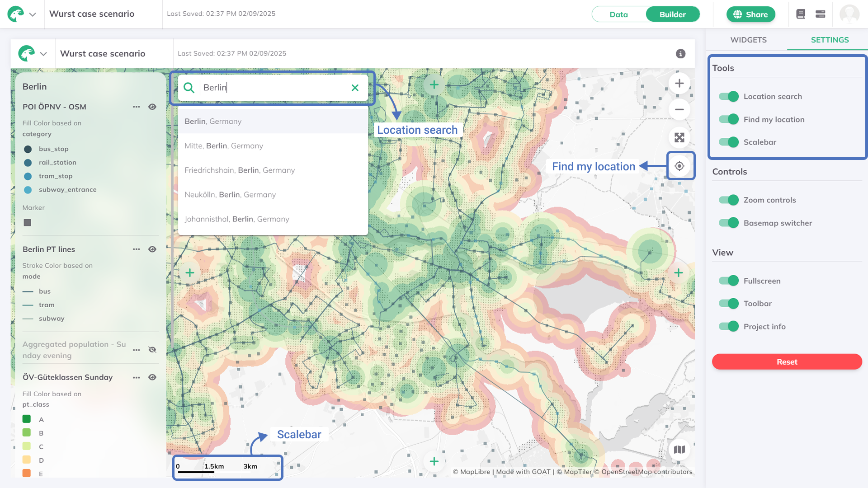Turn off the Scalebar toggle
The height and width of the screenshot is (488, 868).
(x=728, y=142)
